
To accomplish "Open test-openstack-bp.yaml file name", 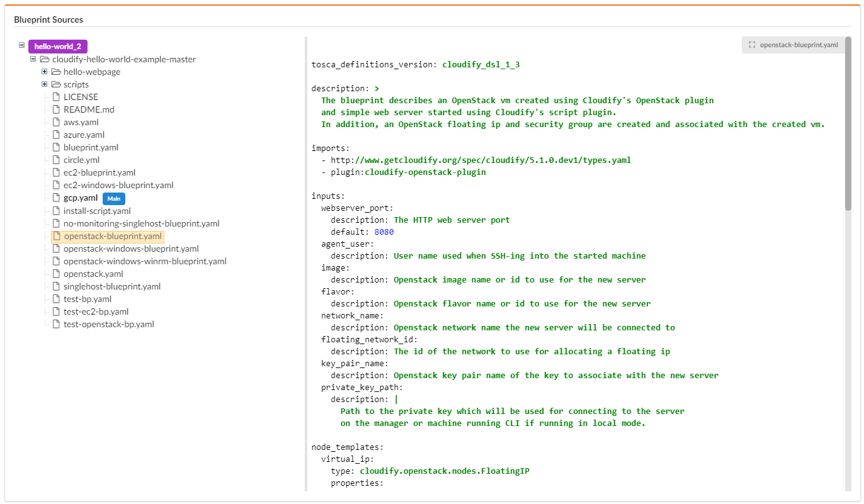I will 109,324.
